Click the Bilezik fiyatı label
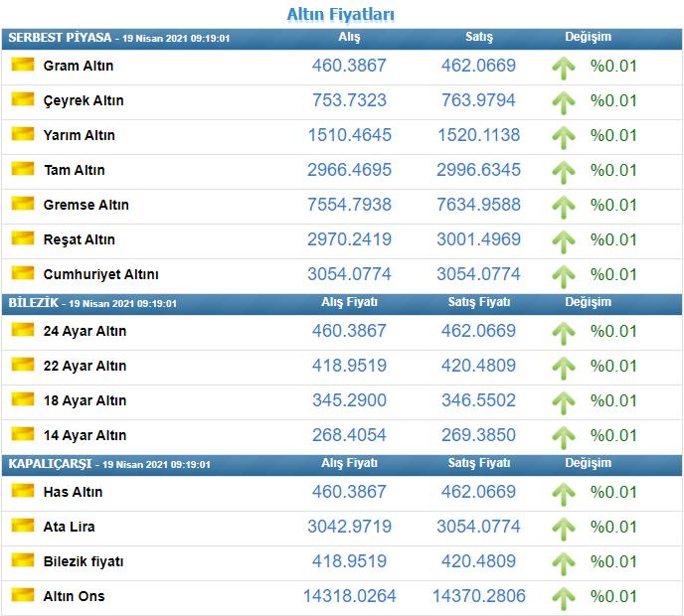Viewport: 684px width, 616px height. click(84, 561)
